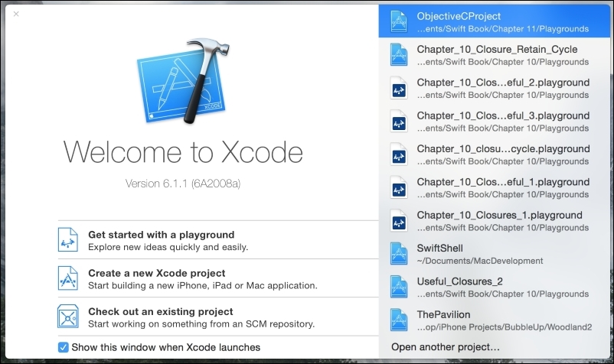This screenshot has height=364, width=614.
Task: Select Chapter_10_Clos...eful_1.playground in recents
Action: click(x=494, y=187)
